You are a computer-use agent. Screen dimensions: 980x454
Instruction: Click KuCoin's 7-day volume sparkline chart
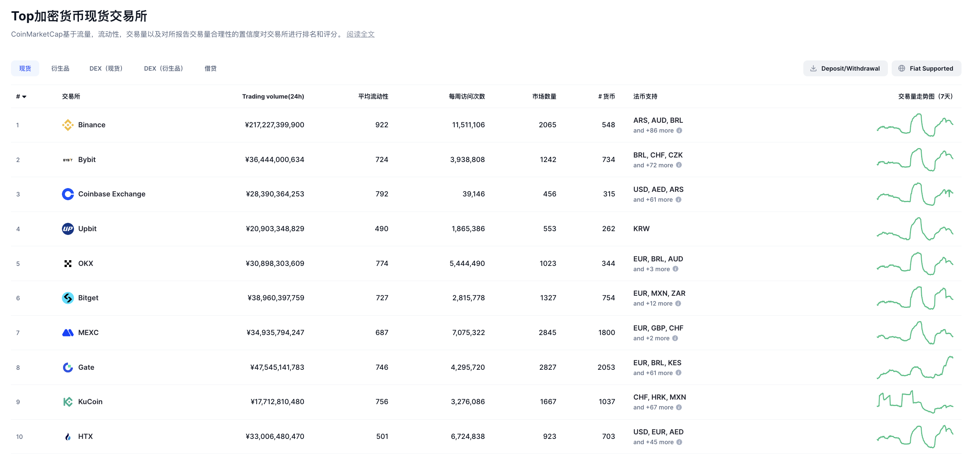915,402
